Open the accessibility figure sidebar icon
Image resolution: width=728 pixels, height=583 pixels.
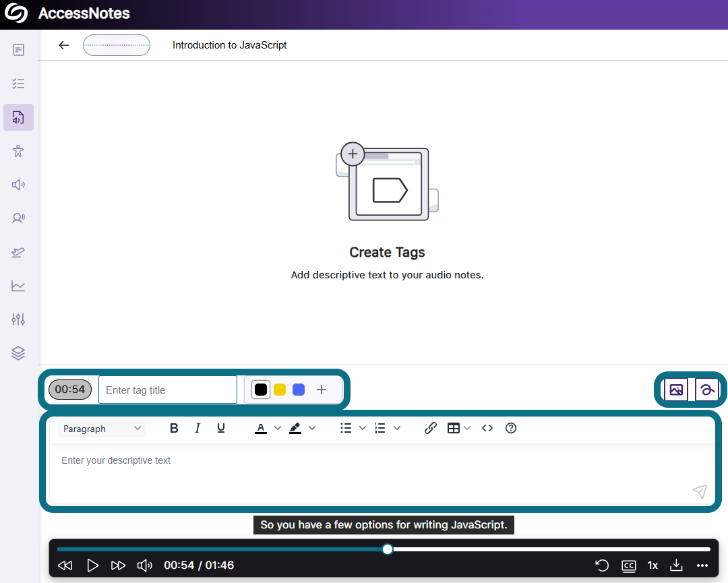coord(19,151)
